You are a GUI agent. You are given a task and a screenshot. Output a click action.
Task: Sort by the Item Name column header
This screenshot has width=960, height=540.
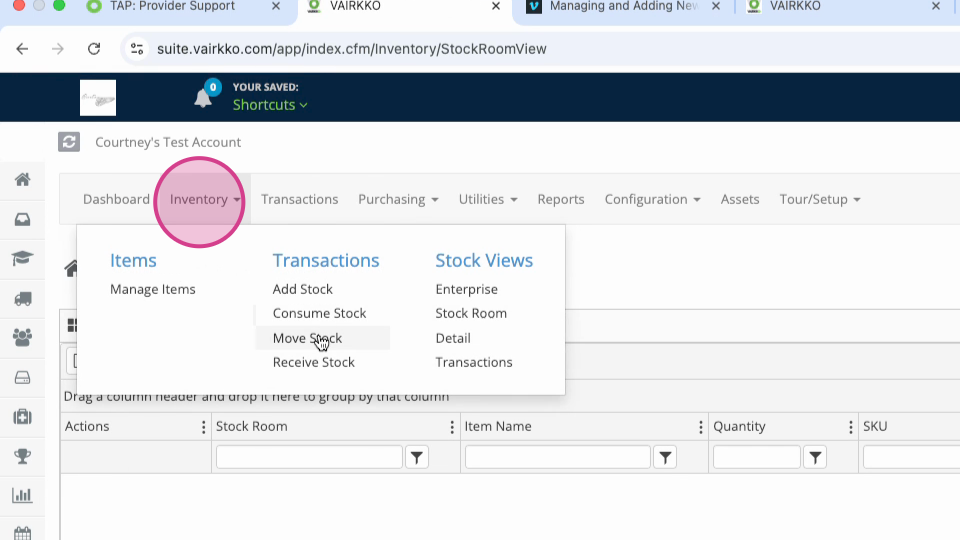[x=498, y=427]
